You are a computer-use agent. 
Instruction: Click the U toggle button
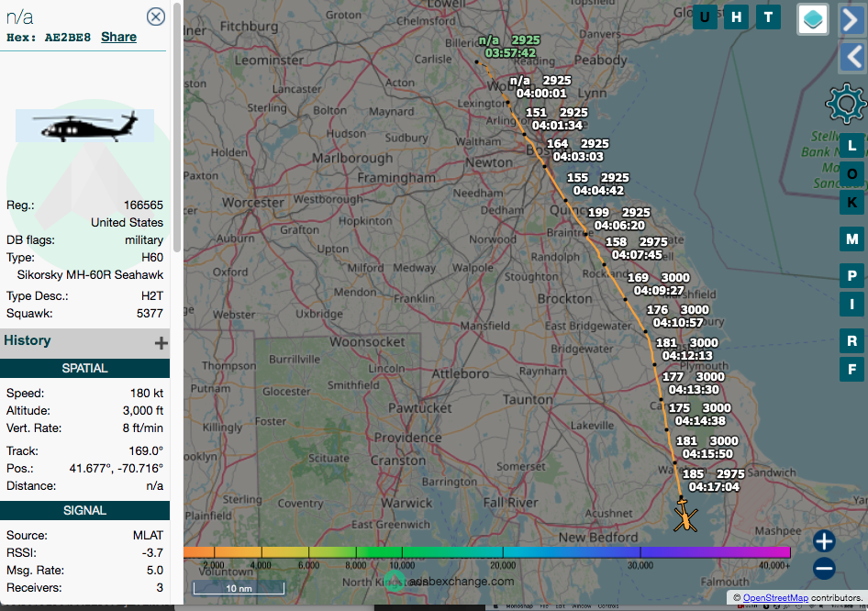tap(705, 17)
